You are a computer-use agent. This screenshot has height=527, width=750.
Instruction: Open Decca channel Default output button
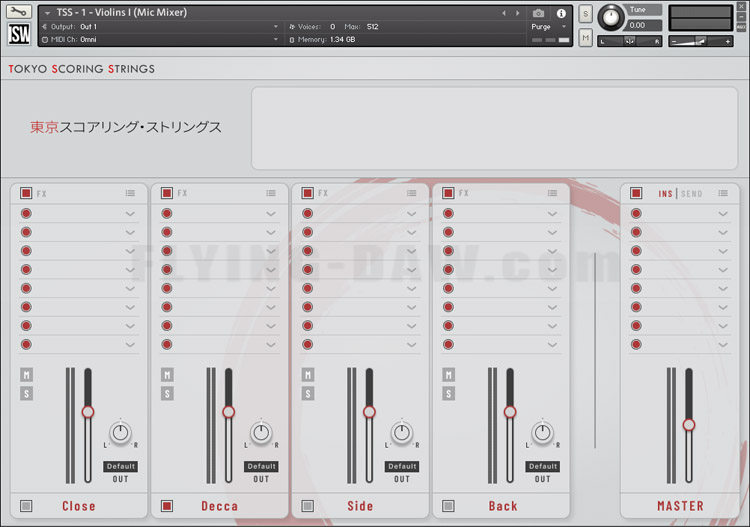pyautogui.click(x=261, y=466)
